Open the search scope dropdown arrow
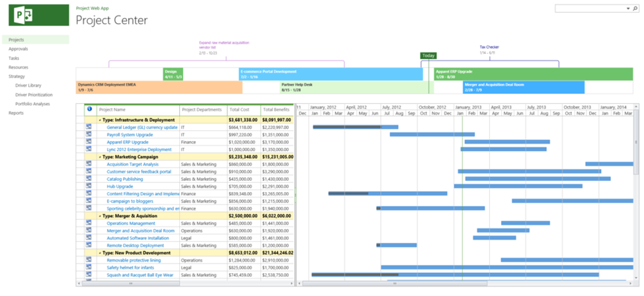The height and width of the screenshot is (296, 644). [628, 8]
